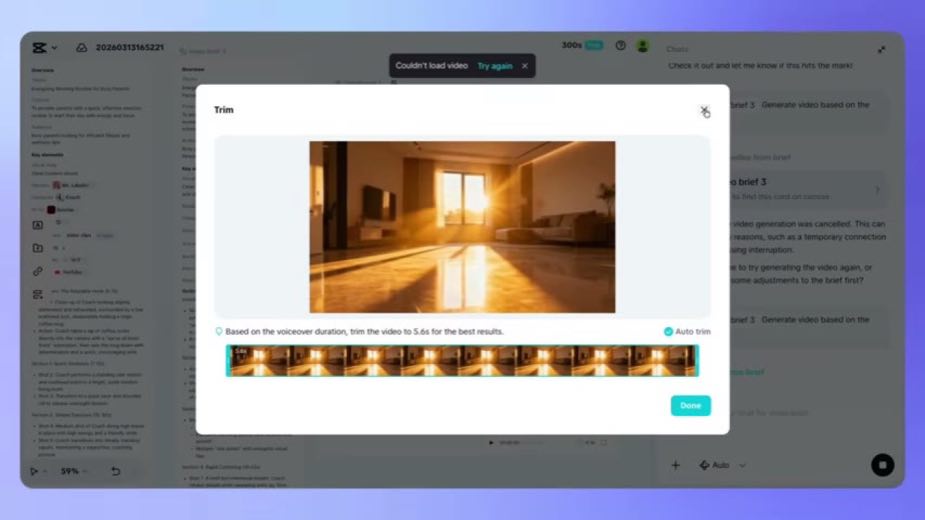Click the sunlit room video preview

click(462, 227)
